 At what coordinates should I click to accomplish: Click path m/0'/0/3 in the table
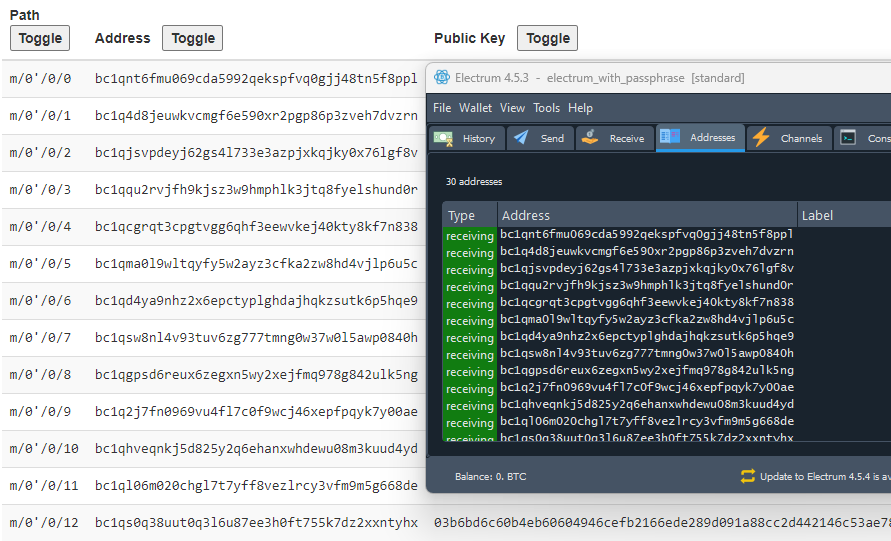pos(40,190)
